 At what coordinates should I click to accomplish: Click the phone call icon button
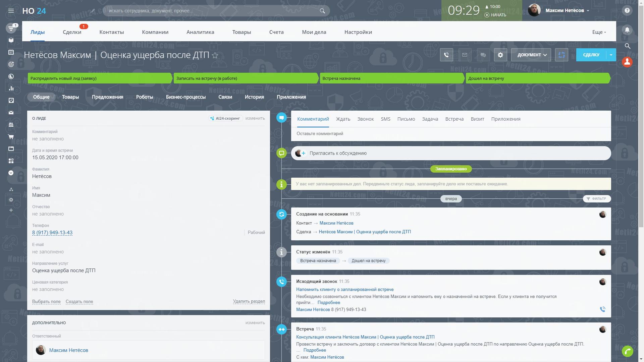click(x=446, y=55)
